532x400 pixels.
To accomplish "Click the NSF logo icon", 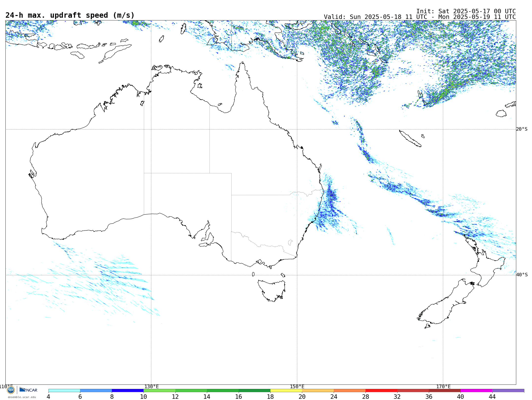I will pos(11,390).
